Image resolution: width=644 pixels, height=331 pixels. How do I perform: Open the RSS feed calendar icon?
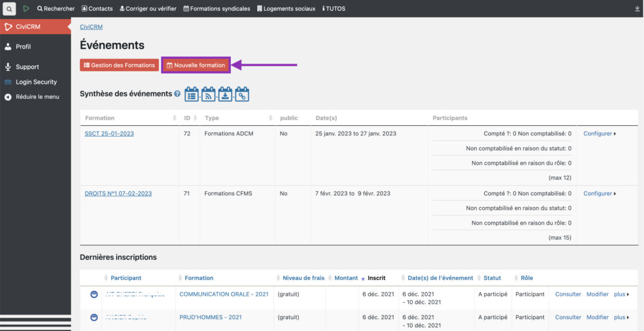208,94
